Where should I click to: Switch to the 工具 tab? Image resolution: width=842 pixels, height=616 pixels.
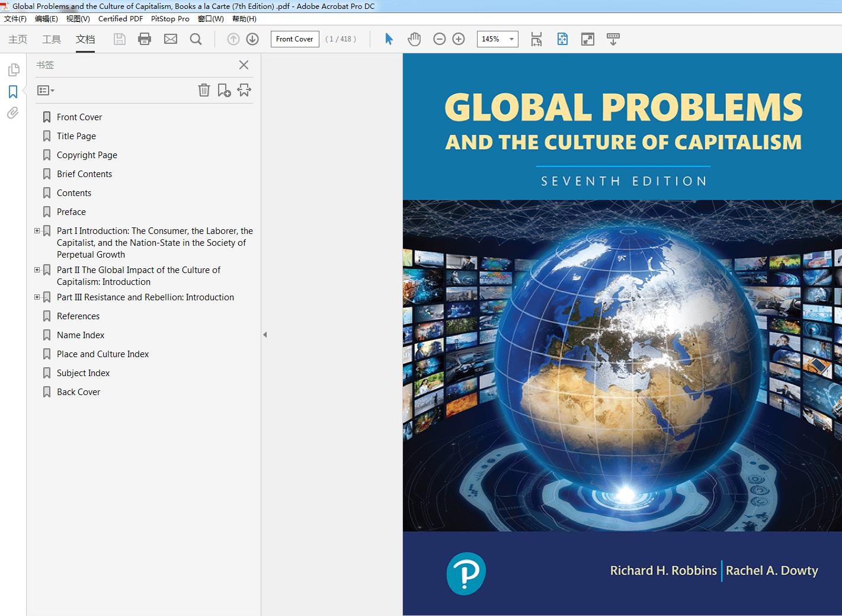pyautogui.click(x=52, y=39)
